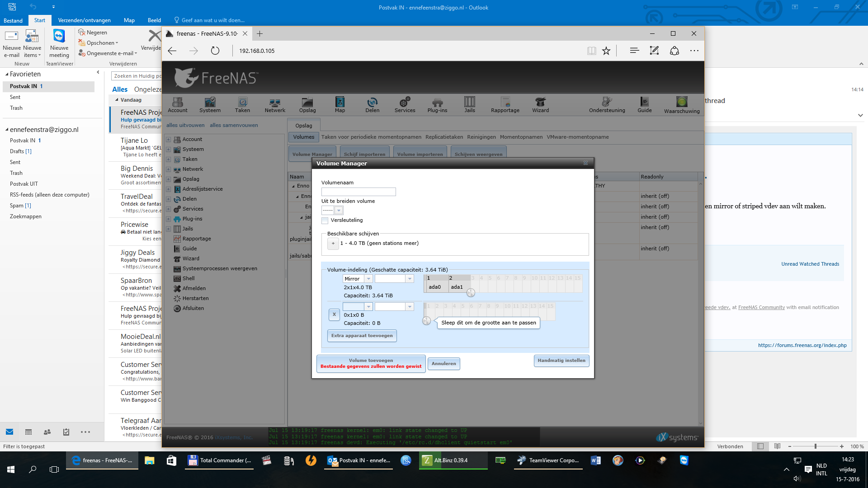Click the Outlook zoom slider

(x=816, y=446)
